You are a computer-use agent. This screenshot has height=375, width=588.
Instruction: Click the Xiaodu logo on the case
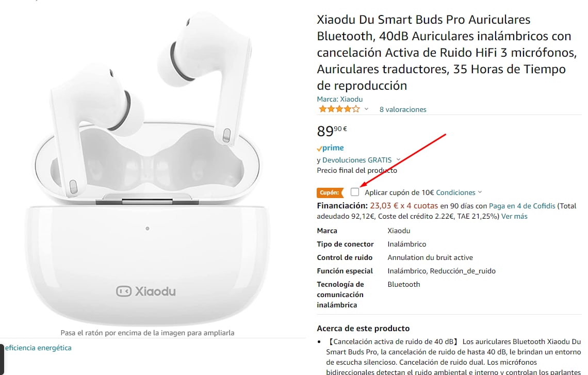(146, 291)
